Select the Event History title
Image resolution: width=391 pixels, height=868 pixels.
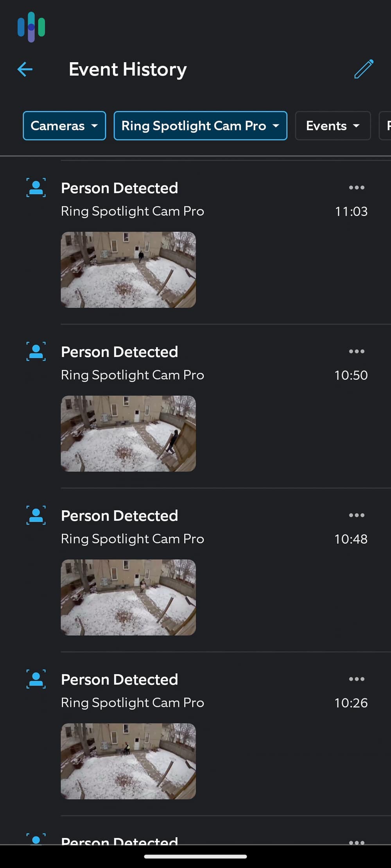click(x=127, y=70)
